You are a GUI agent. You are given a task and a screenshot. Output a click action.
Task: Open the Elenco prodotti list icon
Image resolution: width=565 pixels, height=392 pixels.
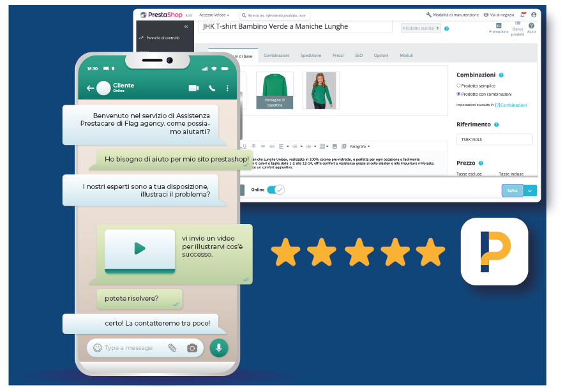point(518,23)
